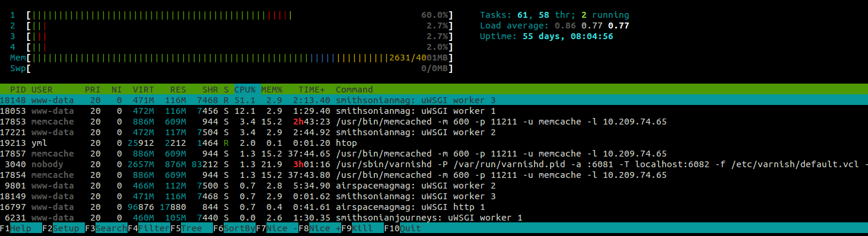The width and height of the screenshot is (868, 236).
Task: Open F1 Help in the function bar
Action: [21, 228]
